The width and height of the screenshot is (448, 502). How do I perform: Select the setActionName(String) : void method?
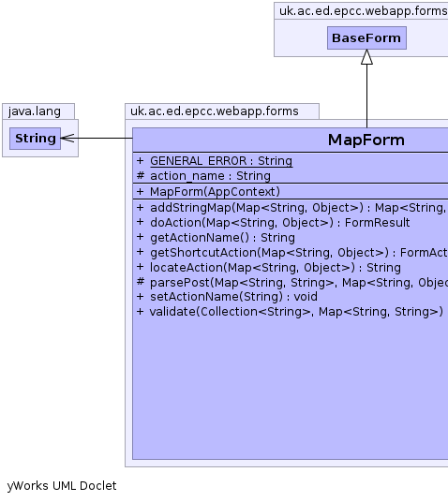click(227, 297)
